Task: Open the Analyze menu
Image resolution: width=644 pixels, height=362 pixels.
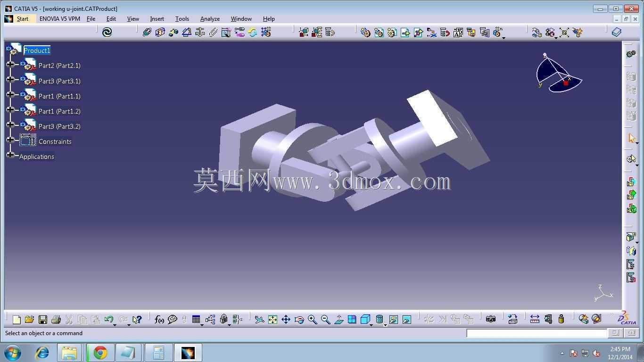Action: click(x=210, y=19)
